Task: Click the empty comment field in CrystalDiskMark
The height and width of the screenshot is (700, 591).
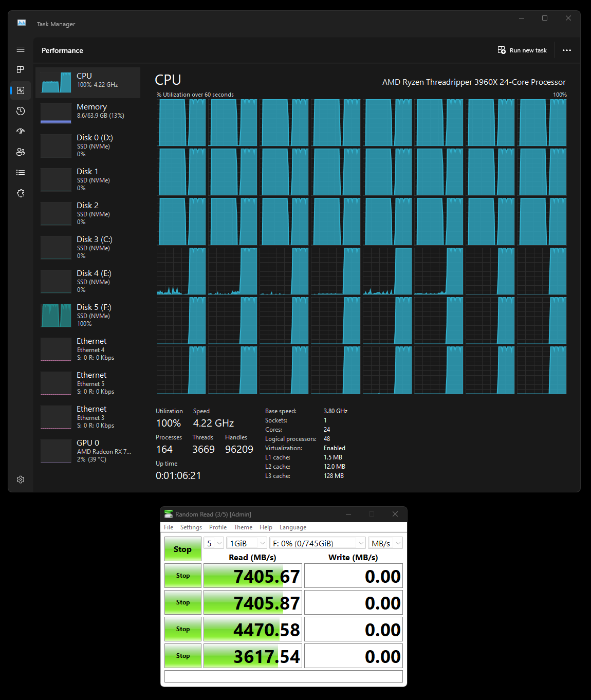Action: pos(284,676)
